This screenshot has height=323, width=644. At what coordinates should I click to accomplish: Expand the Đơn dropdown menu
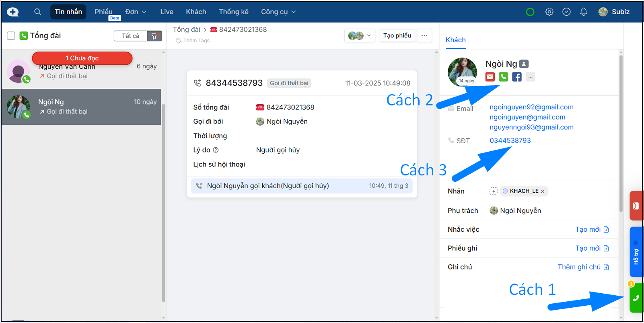click(136, 12)
